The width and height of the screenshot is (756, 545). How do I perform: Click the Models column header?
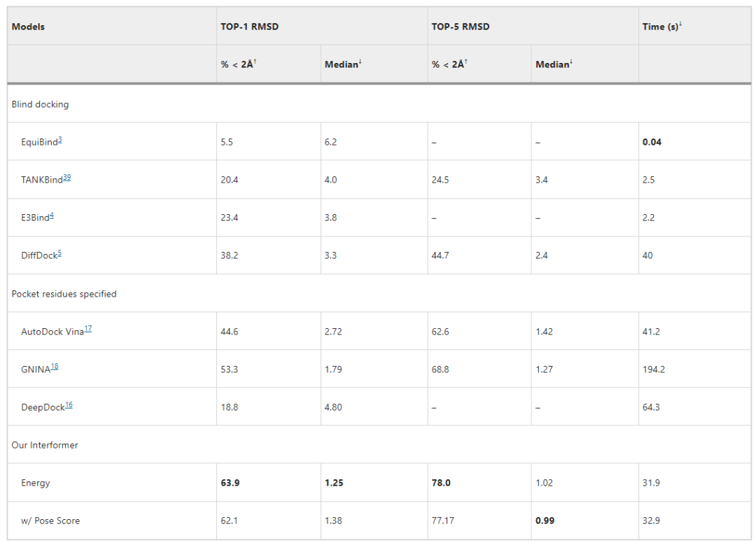28,27
